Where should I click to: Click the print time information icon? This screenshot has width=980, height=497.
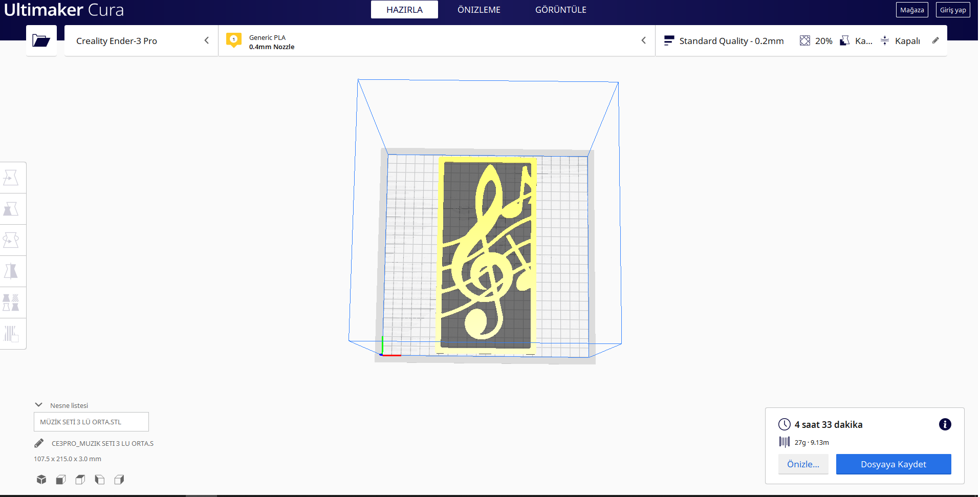[945, 424]
